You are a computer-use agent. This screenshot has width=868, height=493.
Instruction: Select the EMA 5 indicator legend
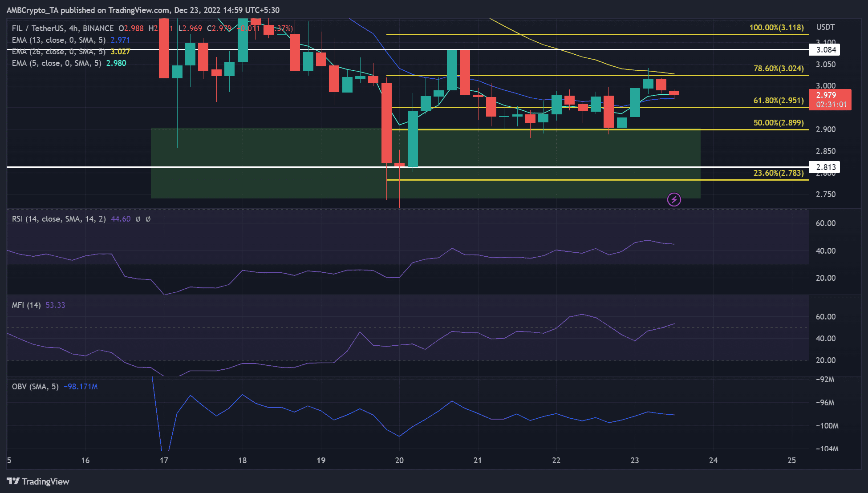(69, 63)
